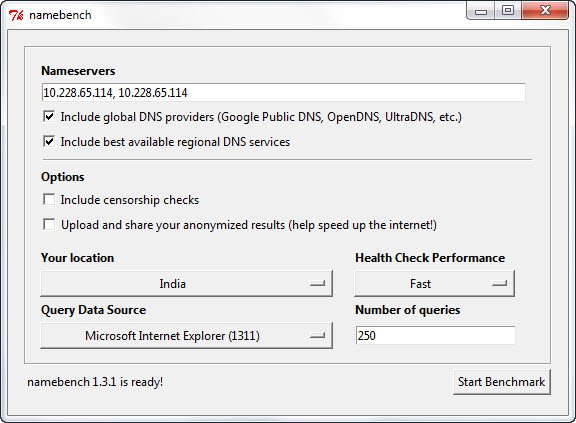Click the indicator mark on the Fast menu button
The height and width of the screenshot is (423, 576).
click(x=500, y=283)
